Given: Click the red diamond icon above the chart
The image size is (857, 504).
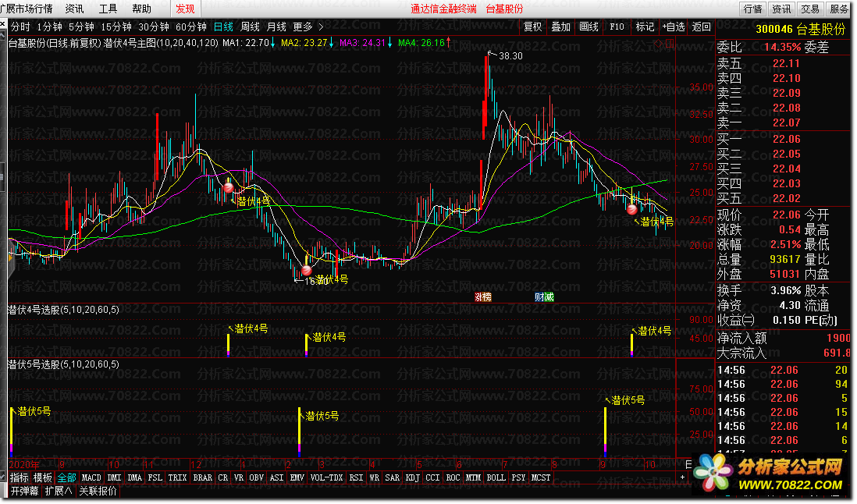Looking at the screenshot, I should (x=658, y=43).
